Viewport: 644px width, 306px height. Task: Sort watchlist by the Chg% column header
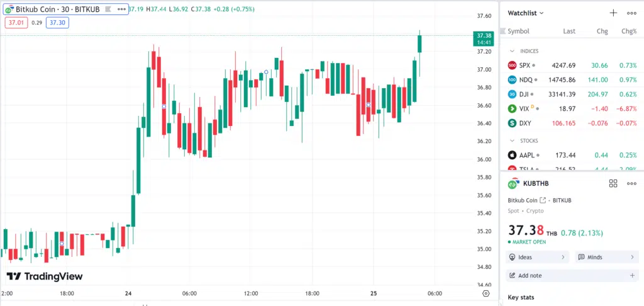click(x=629, y=31)
